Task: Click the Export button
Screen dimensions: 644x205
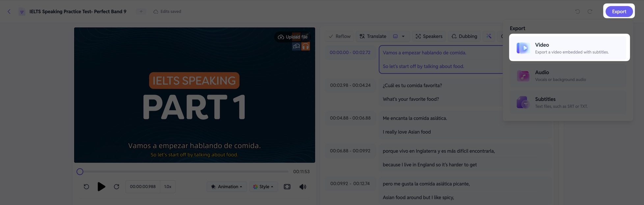Action: click(619, 12)
